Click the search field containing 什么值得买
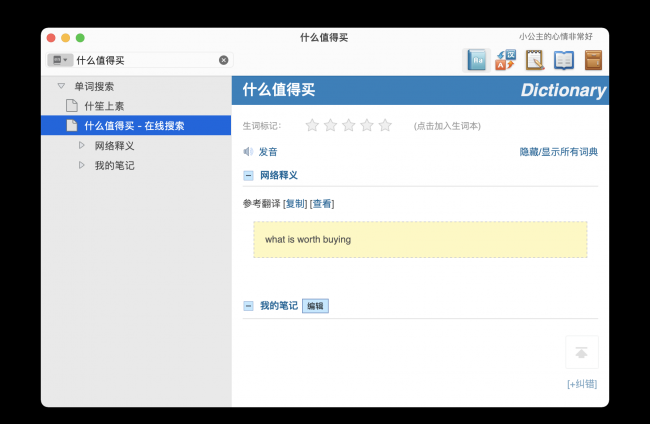This screenshot has height=424, width=650. (139, 60)
